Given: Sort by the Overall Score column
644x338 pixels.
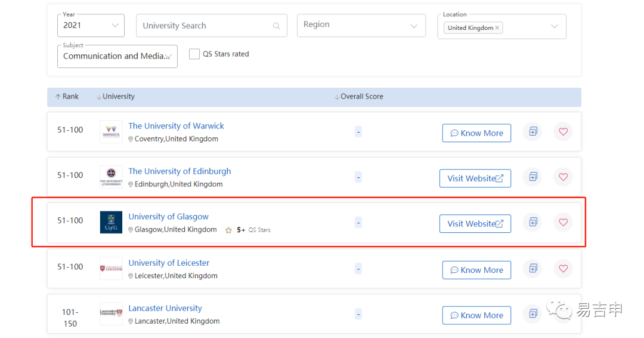Looking at the screenshot, I should point(358,97).
